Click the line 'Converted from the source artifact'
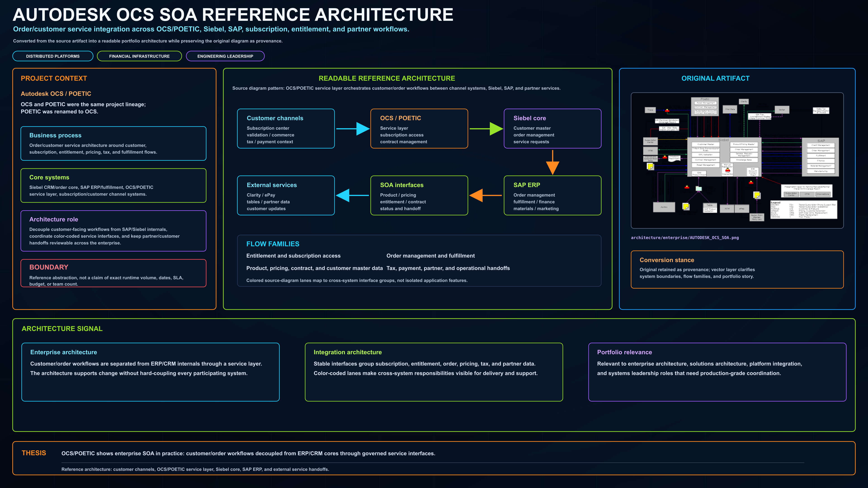 (148, 41)
